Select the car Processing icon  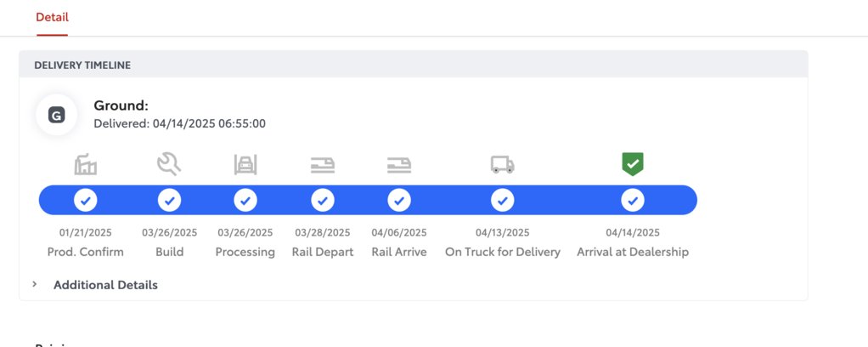[245, 165]
